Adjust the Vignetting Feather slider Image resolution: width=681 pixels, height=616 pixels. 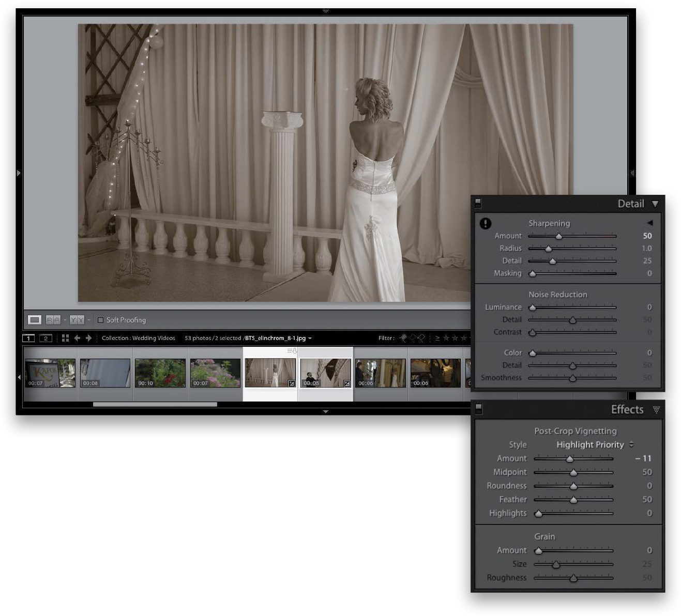573,500
